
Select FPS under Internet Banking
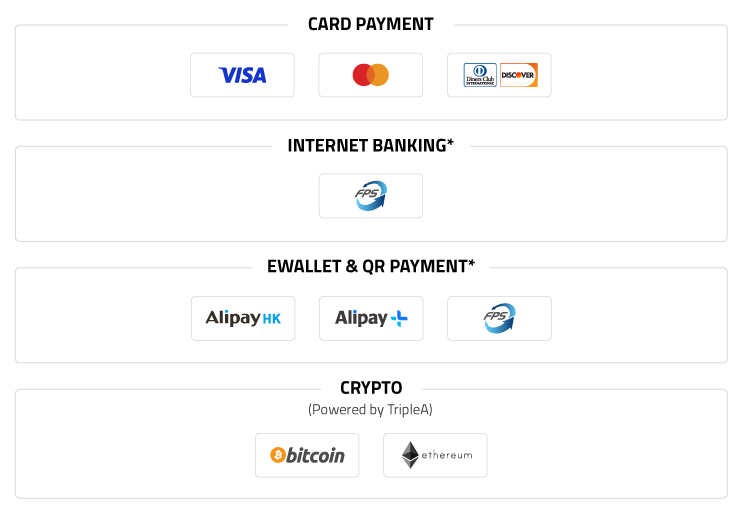(371, 196)
